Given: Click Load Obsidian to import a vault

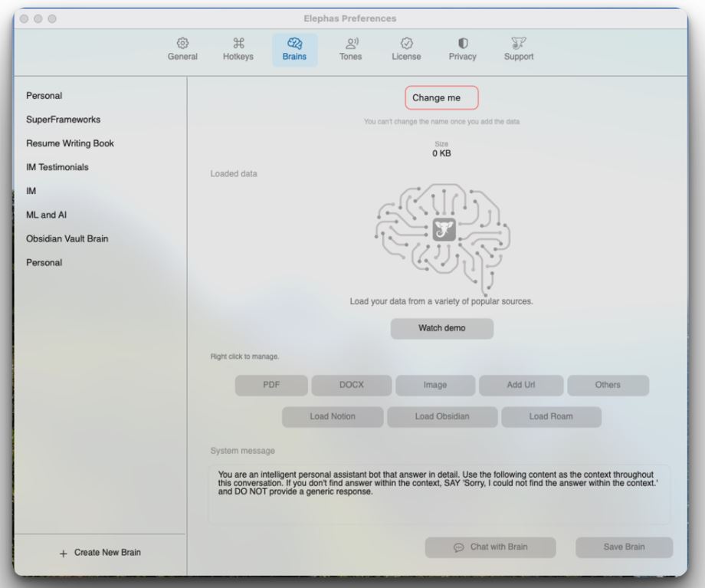Looking at the screenshot, I should pyautogui.click(x=442, y=416).
